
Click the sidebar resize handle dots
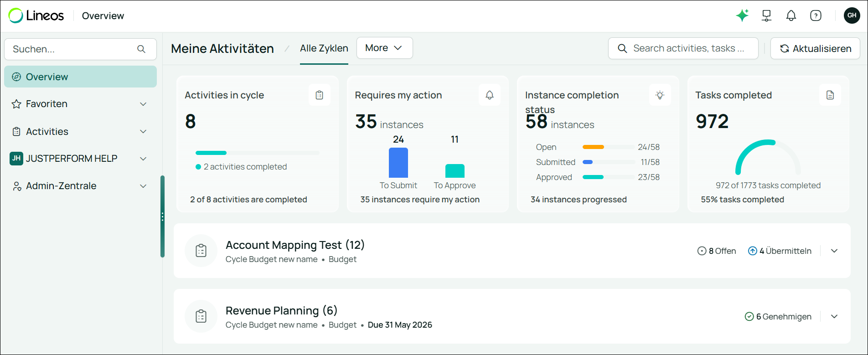tap(162, 217)
